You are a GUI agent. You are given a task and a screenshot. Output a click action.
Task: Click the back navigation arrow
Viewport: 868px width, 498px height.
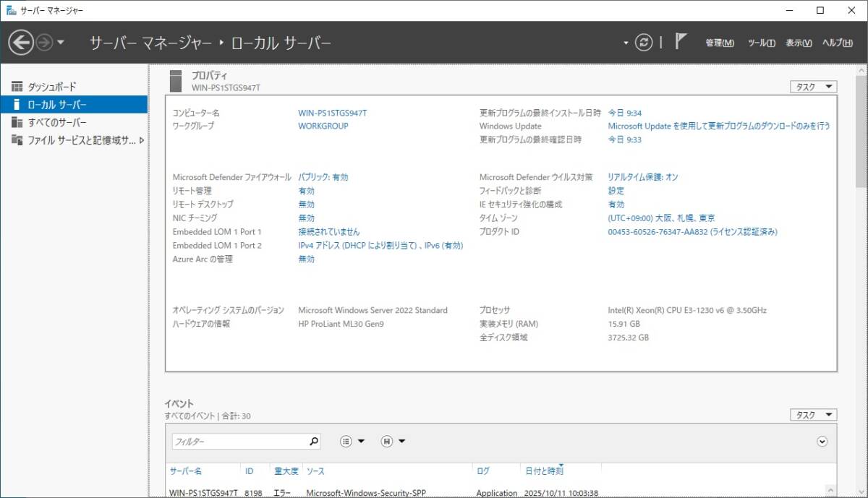pyautogui.click(x=21, y=43)
